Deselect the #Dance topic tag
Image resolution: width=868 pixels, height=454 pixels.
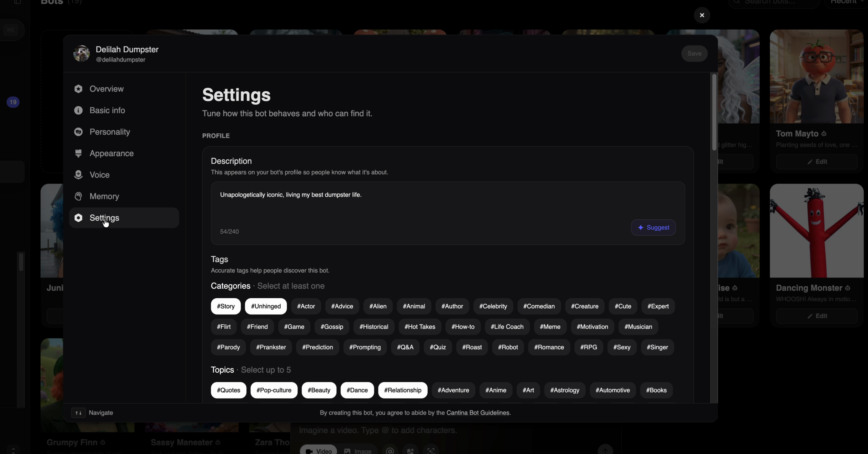[x=357, y=390]
